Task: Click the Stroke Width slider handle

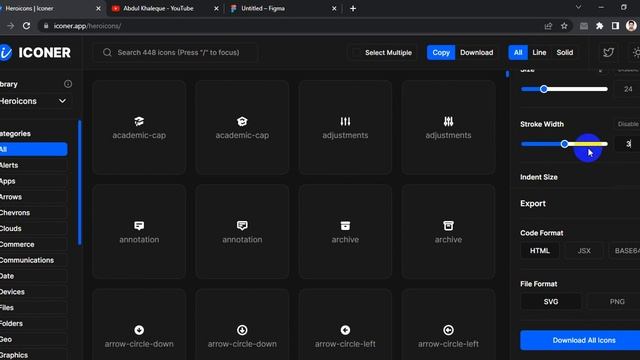Action: tap(564, 144)
